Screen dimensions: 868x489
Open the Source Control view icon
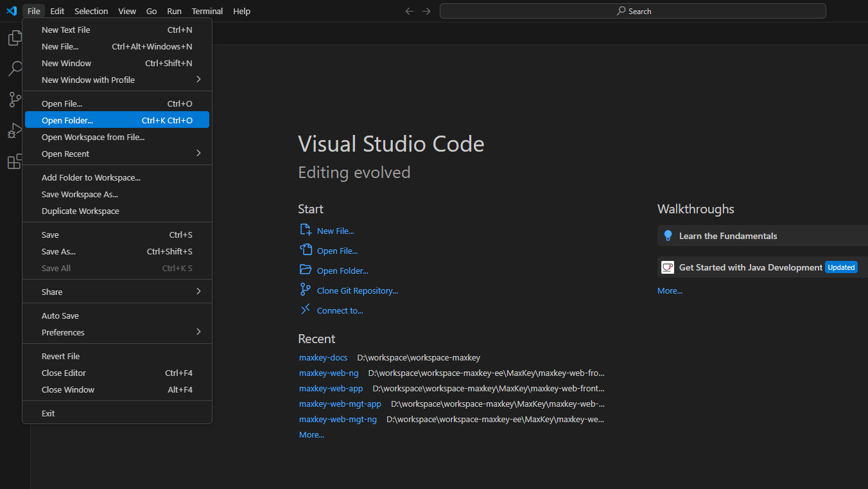coord(15,100)
